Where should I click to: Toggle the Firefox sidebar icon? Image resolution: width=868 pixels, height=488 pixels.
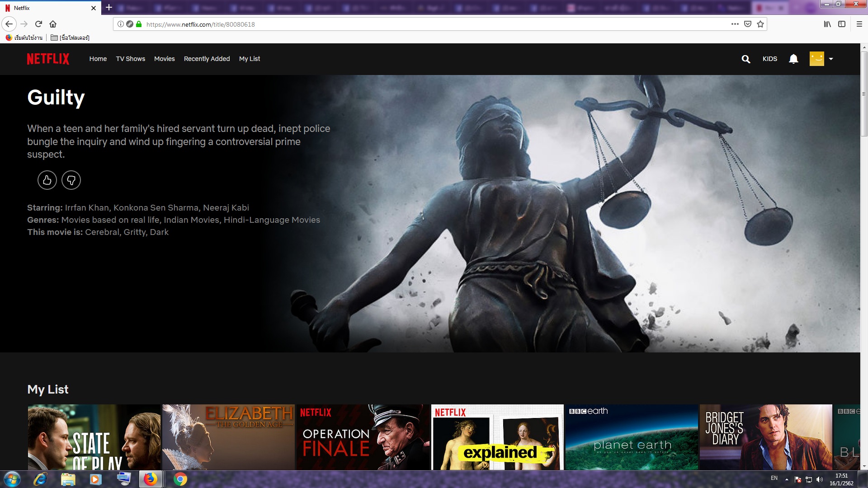click(x=842, y=24)
